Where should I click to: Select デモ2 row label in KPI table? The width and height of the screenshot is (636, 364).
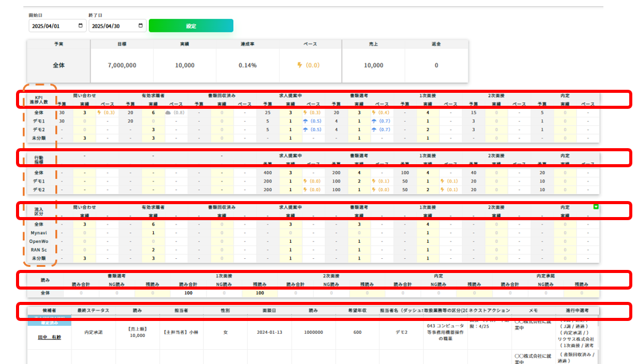coord(39,130)
